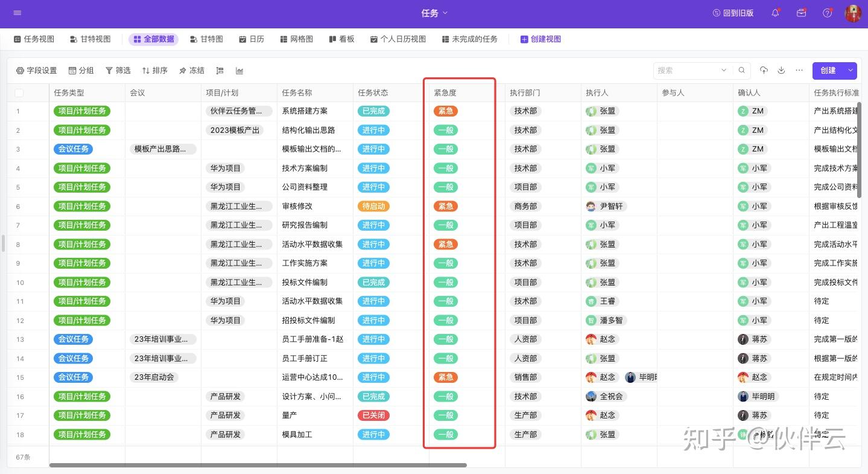Switch to 看板 view

coord(341,39)
